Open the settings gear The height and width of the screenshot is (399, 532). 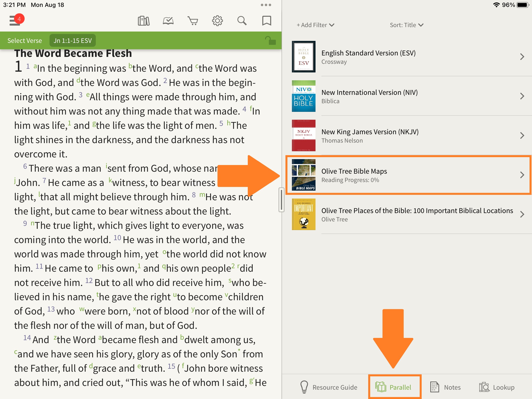(217, 21)
